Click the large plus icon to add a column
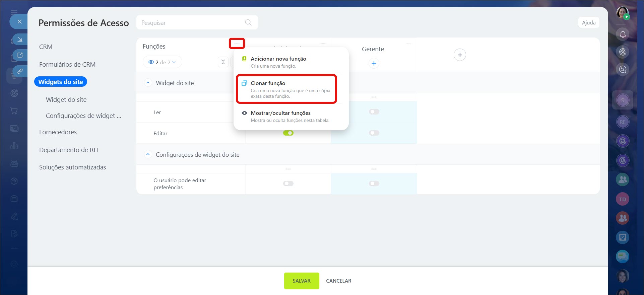The height and width of the screenshot is (295, 644). coord(460,55)
